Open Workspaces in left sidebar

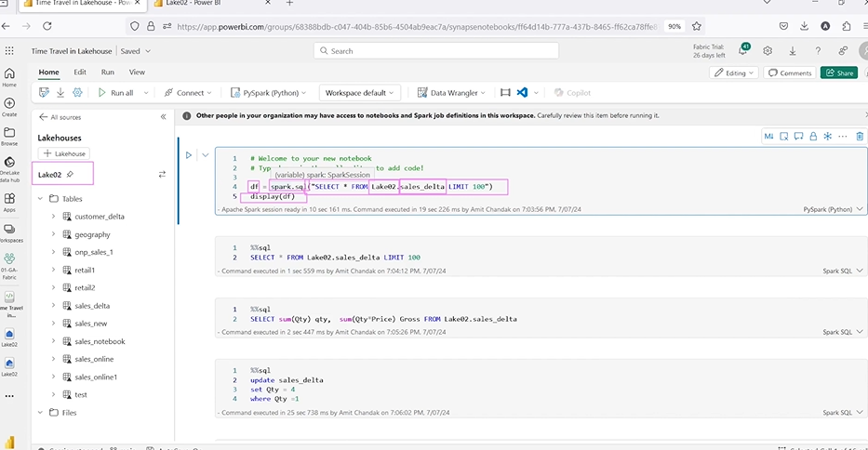pos(9,233)
